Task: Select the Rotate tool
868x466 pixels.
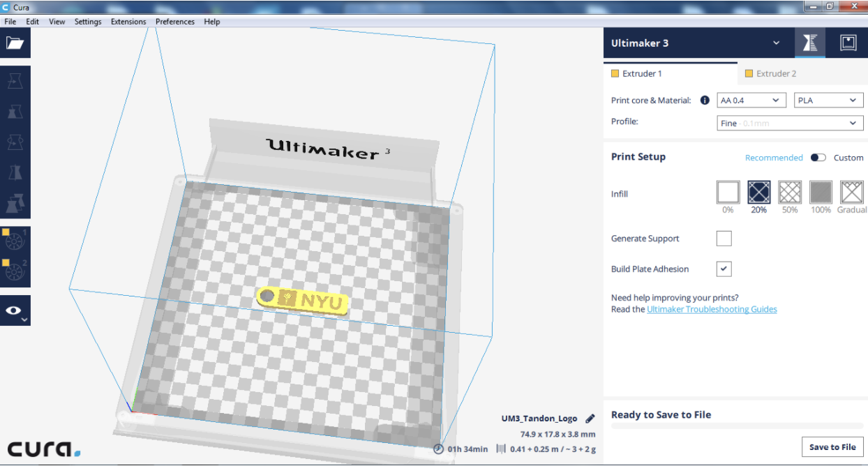Action: pyautogui.click(x=15, y=142)
